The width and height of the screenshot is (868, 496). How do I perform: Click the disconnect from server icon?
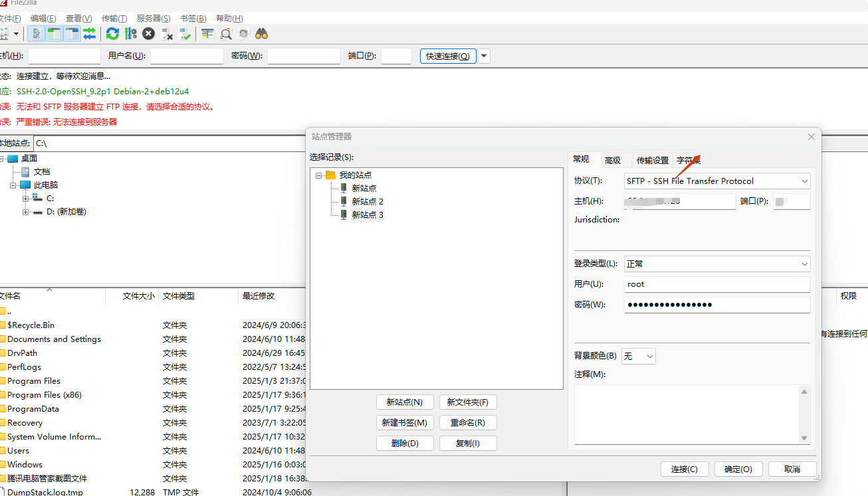click(167, 34)
